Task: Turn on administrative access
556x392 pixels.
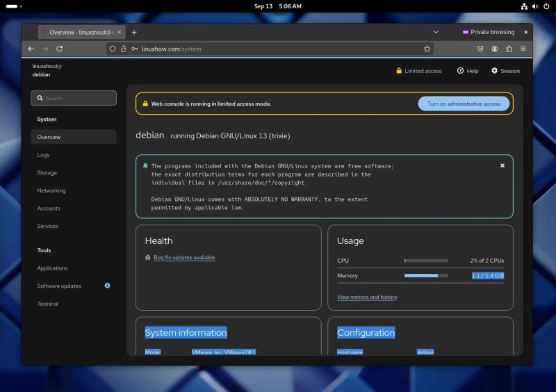Action: click(x=464, y=104)
